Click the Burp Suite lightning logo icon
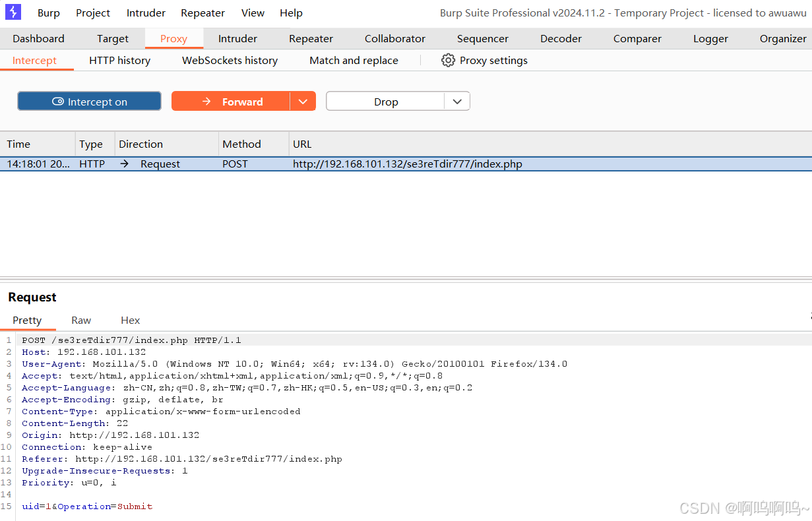 13,12
